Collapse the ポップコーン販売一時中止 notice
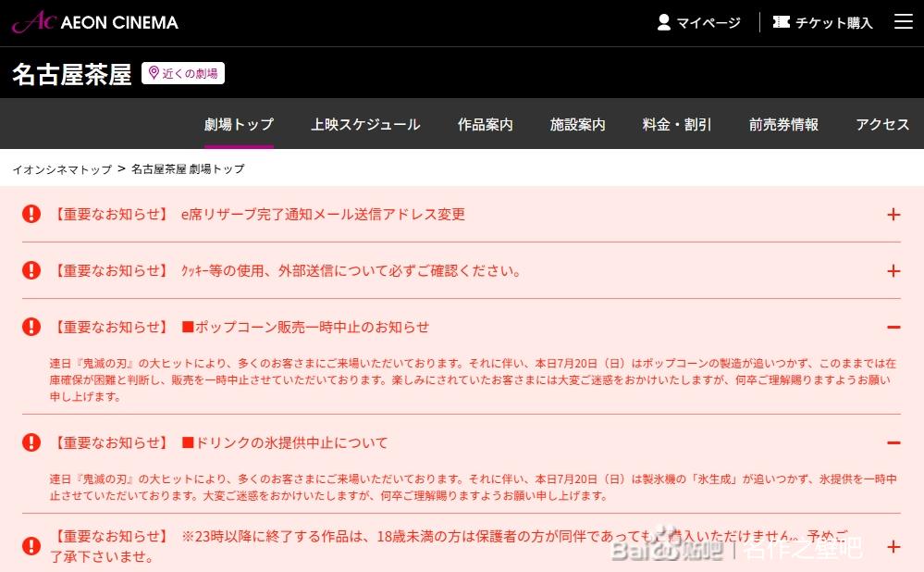This screenshot has height=572, width=924. click(893, 328)
